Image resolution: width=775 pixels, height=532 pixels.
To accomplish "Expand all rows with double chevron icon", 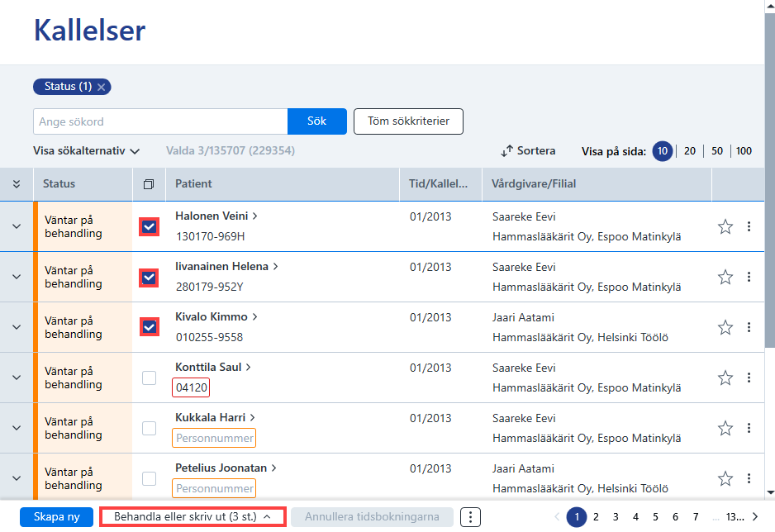I will click(x=17, y=184).
